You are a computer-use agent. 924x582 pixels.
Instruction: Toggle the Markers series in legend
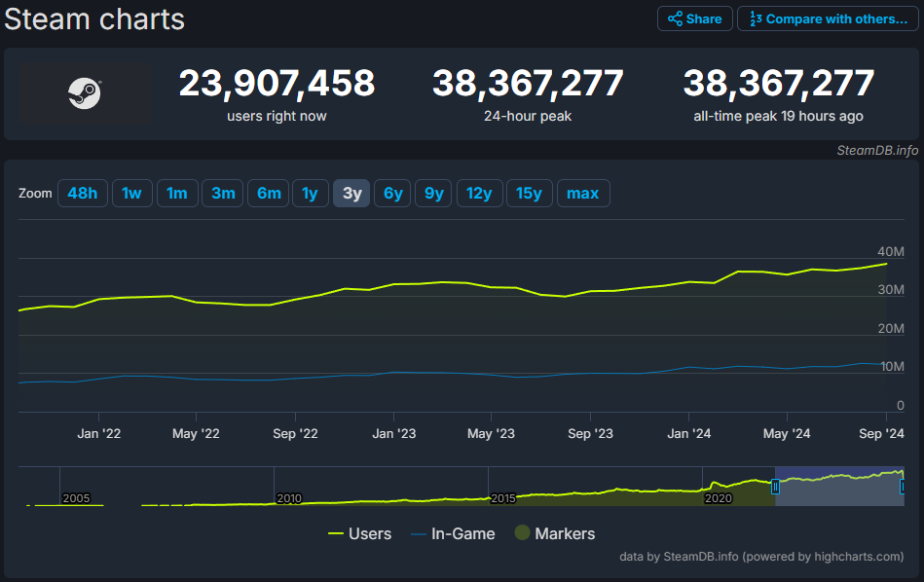[x=555, y=533]
